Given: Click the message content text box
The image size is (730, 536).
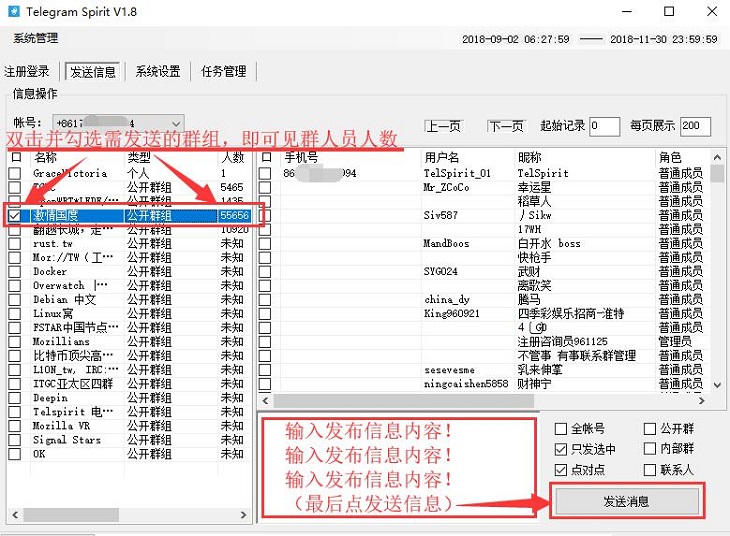Looking at the screenshot, I should coord(399,468).
